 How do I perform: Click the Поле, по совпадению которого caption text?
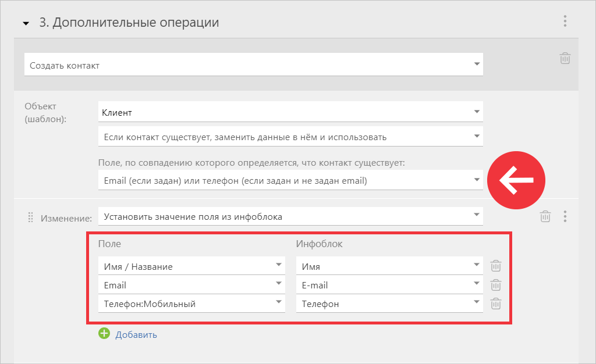point(251,163)
